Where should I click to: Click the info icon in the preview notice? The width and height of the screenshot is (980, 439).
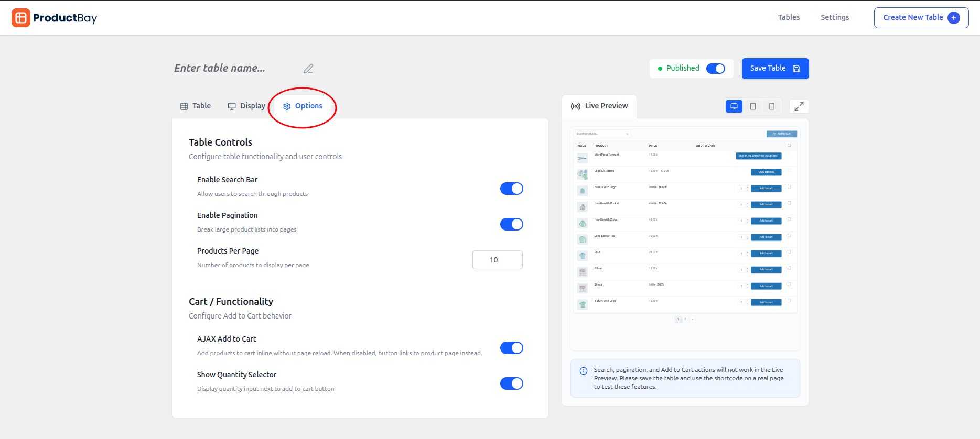[x=584, y=371]
